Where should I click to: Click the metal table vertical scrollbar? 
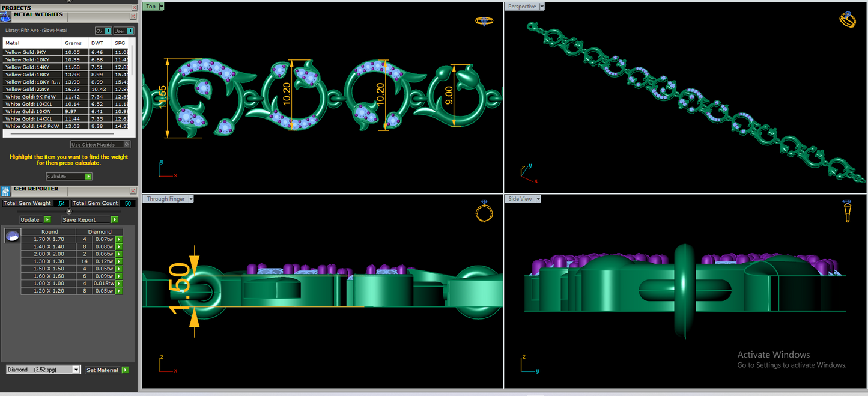[133, 60]
